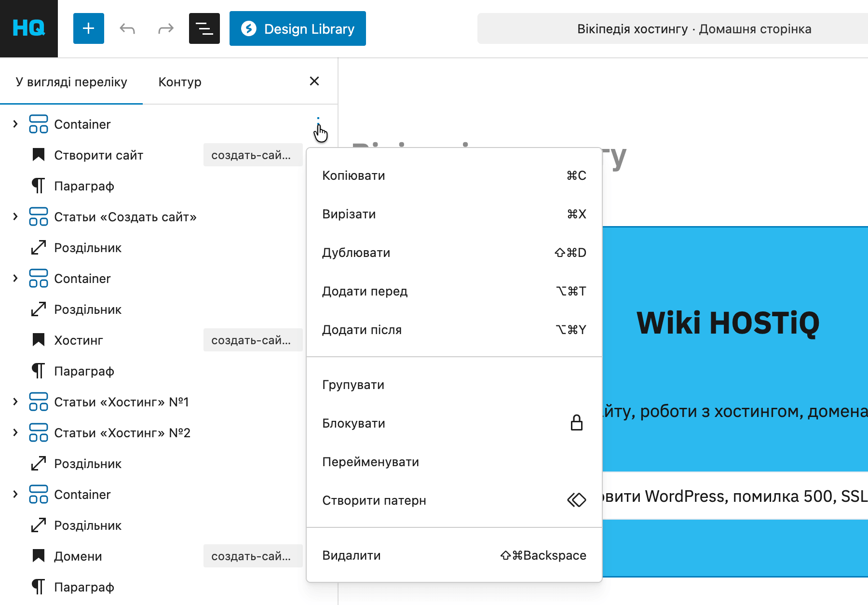The image size is (868, 605).
Task: Click the bookmark icon of Хостинг
Action: (x=39, y=340)
